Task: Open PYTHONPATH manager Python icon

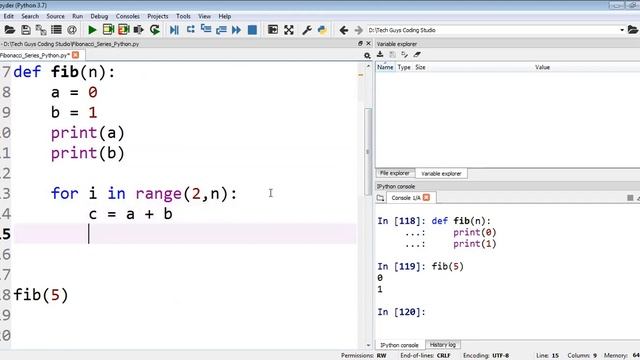Action: [x=322, y=30]
